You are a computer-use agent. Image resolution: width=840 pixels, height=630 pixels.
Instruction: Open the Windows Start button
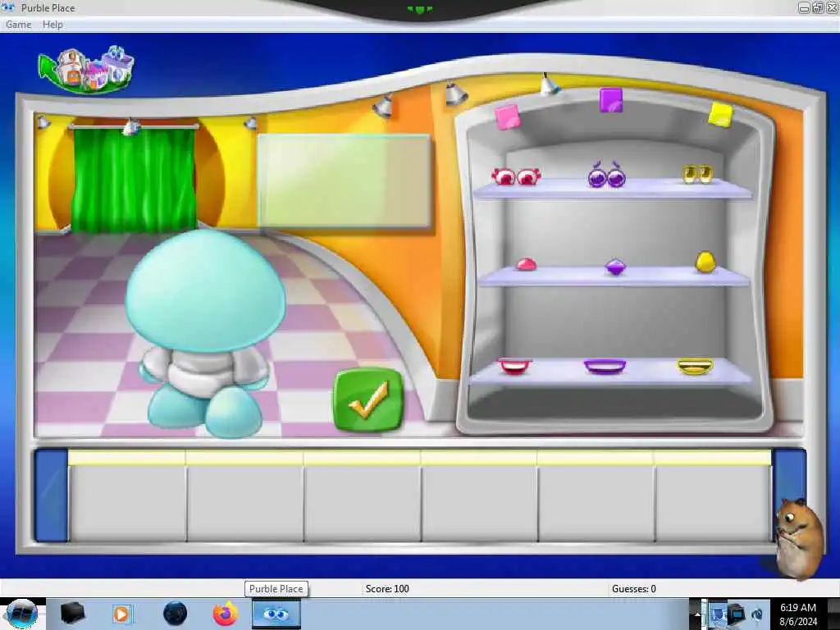(21, 614)
